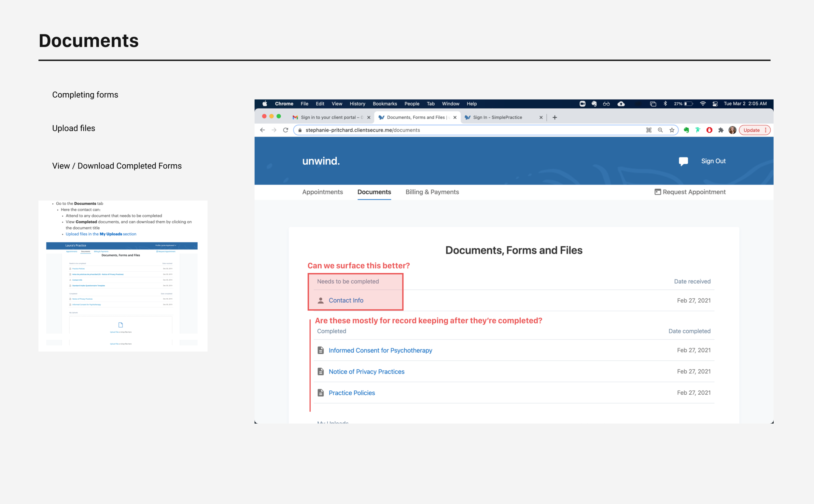
Task: Open the Appointments tab
Action: coord(322,192)
